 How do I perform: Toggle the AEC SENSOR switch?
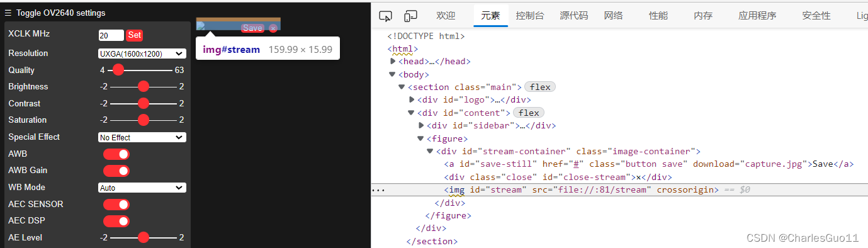pyautogui.click(x=116, y=204)
